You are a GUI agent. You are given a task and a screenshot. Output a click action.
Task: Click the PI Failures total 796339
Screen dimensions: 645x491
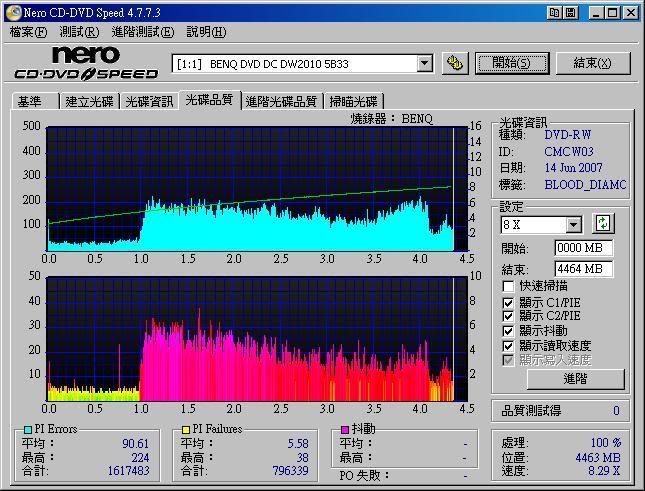click(x=290, y=471)
